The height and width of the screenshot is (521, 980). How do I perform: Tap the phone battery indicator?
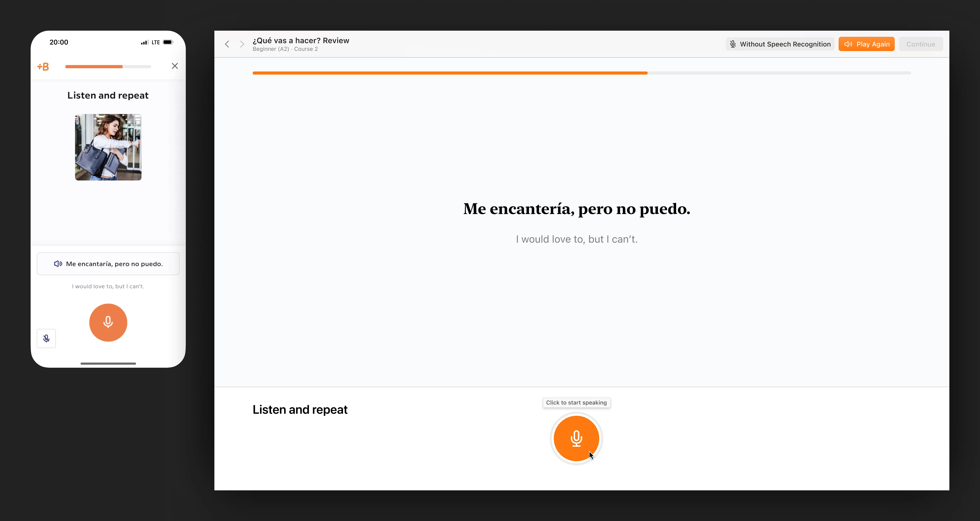pos(168,42)
